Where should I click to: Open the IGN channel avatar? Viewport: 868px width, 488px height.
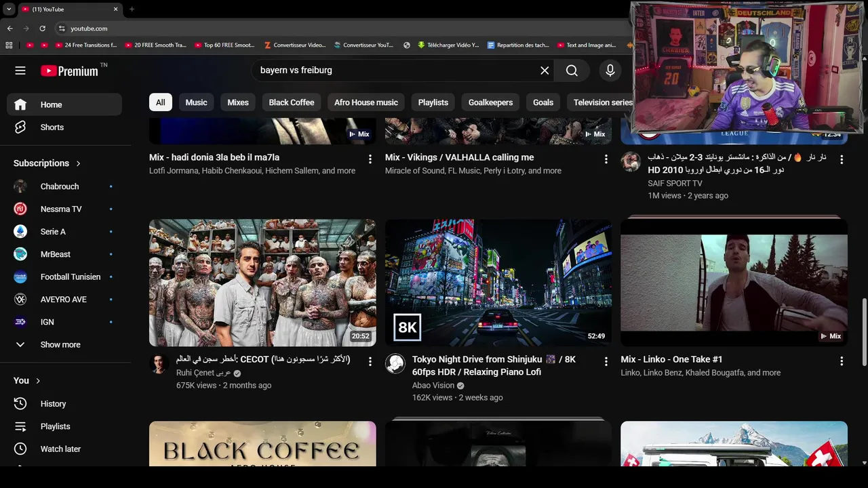click(20, 322)
